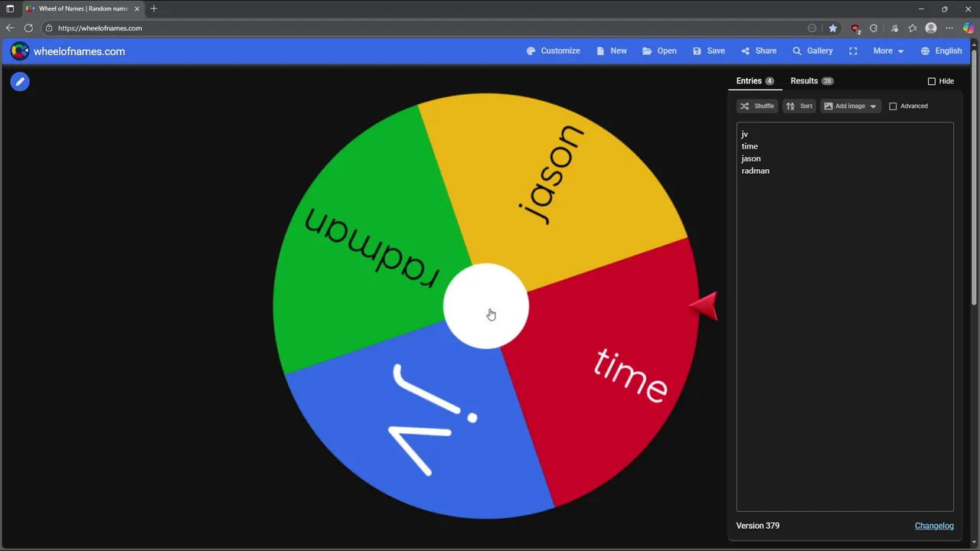Save the current wheel
The height and width of the screenshot is (551, 980).
(708, 51)
